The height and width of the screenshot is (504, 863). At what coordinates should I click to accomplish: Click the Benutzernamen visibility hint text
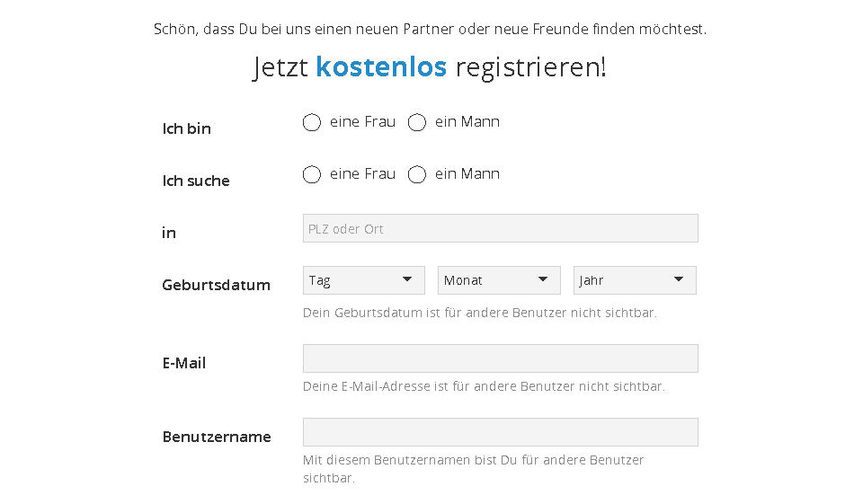click(x=473, y=460)
